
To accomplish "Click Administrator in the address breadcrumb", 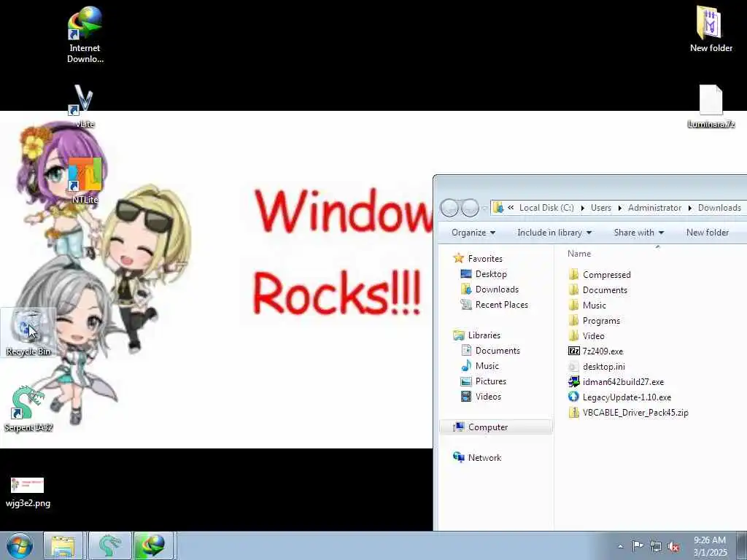I will tap(654, 208).
